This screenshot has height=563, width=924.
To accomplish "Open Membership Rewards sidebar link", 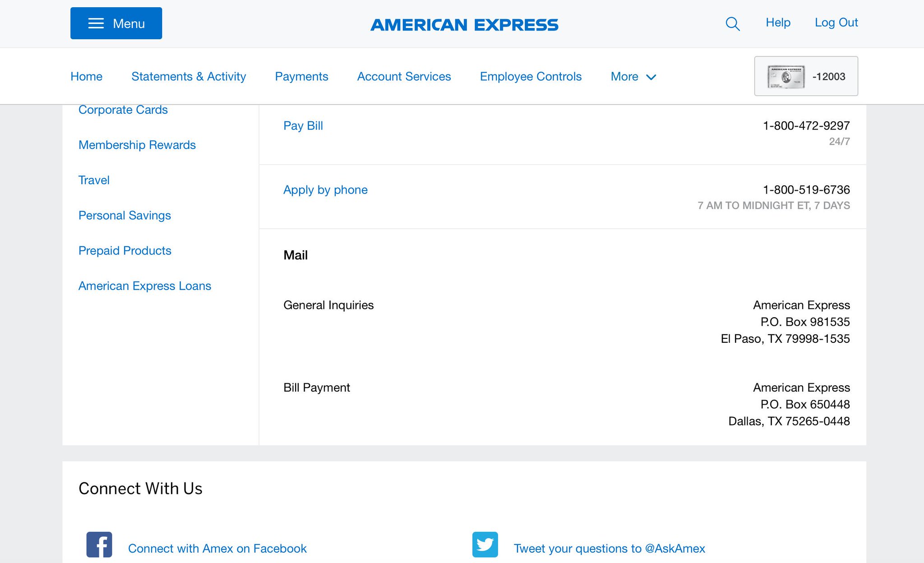I will tap(137, 145).
